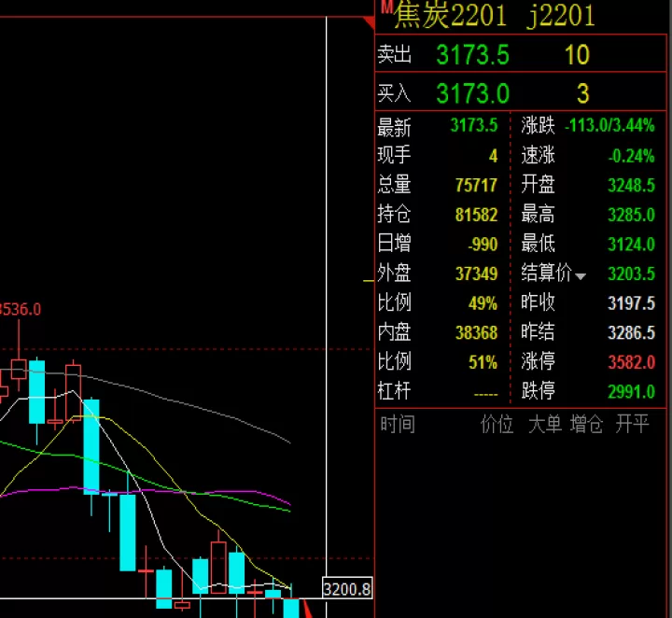Click the 买入 label
Image resolution: width=672 pixels, height=618 pixels.
(394, 93)
